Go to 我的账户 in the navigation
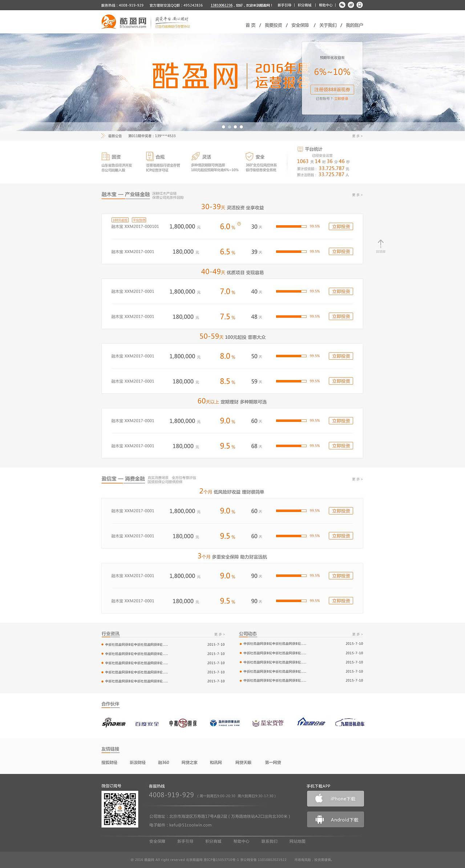The width and height of the screenshot is (465, 868). (x=354, y=25)
